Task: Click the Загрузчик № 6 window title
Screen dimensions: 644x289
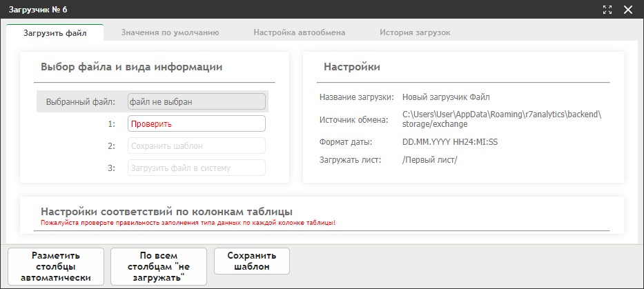Action: point(38,10)
